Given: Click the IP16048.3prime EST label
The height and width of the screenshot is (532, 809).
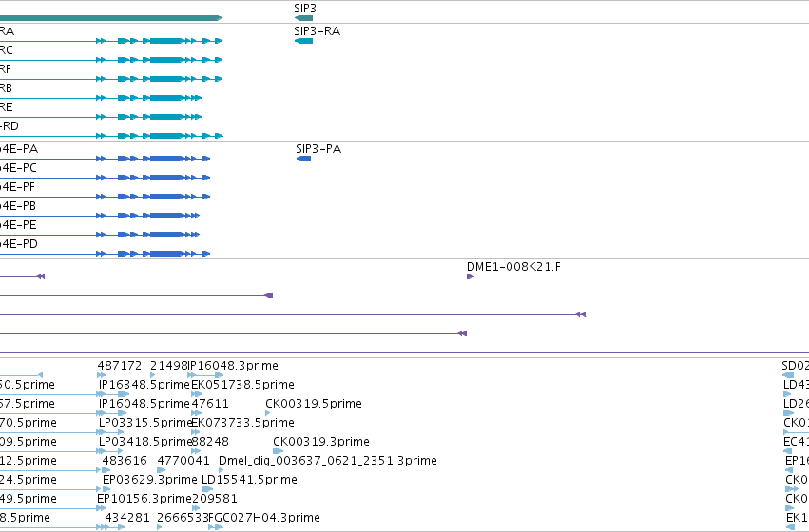Looking at the screenshot, I should [x=233, y=366].
